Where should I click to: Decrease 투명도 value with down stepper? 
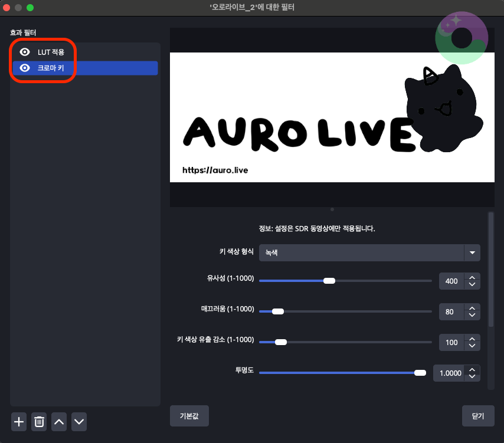[x=472, y=376]
